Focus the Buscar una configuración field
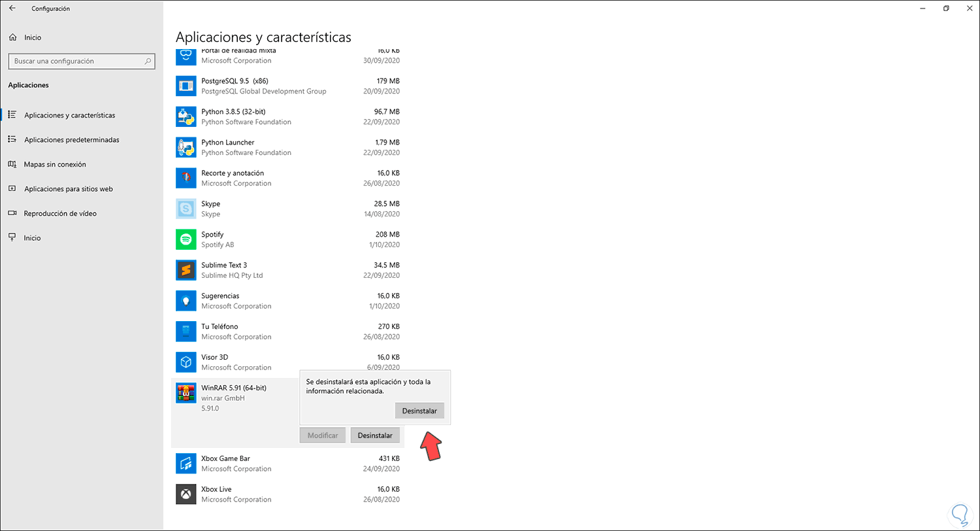 82,61
